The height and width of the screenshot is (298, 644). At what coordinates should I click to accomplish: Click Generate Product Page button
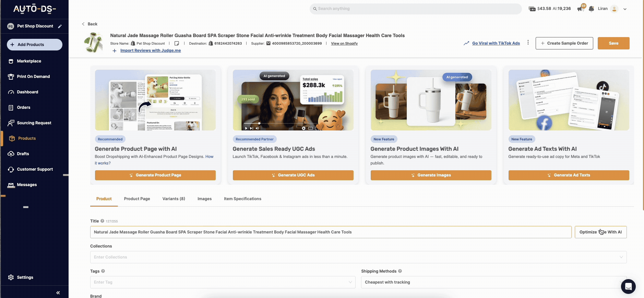pos(155,175)
